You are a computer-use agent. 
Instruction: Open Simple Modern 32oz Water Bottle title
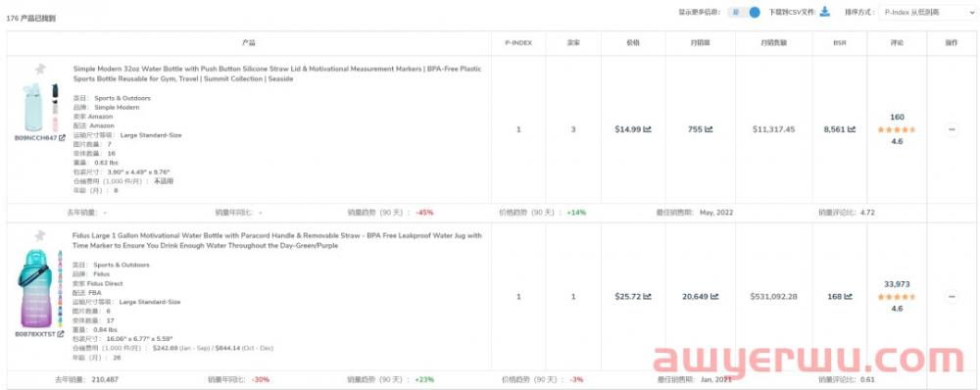point(277,73)
